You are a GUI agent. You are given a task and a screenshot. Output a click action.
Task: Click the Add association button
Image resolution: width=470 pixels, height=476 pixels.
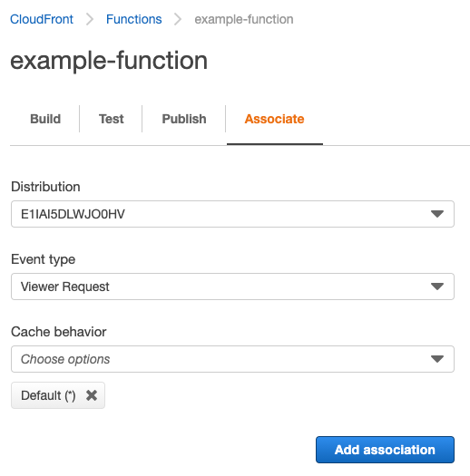pos(385,450)
